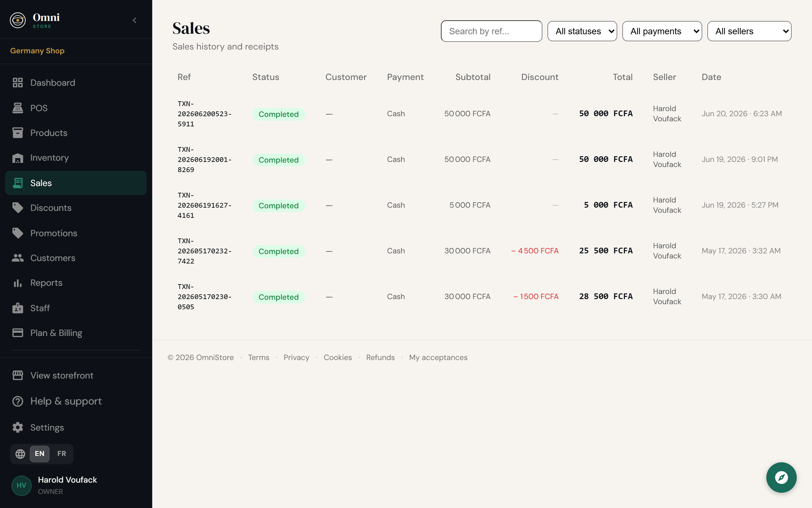Open the Staff menu item
Viewport: 812px width, 508px height.
pyautogui.click(x=76, y=308)
